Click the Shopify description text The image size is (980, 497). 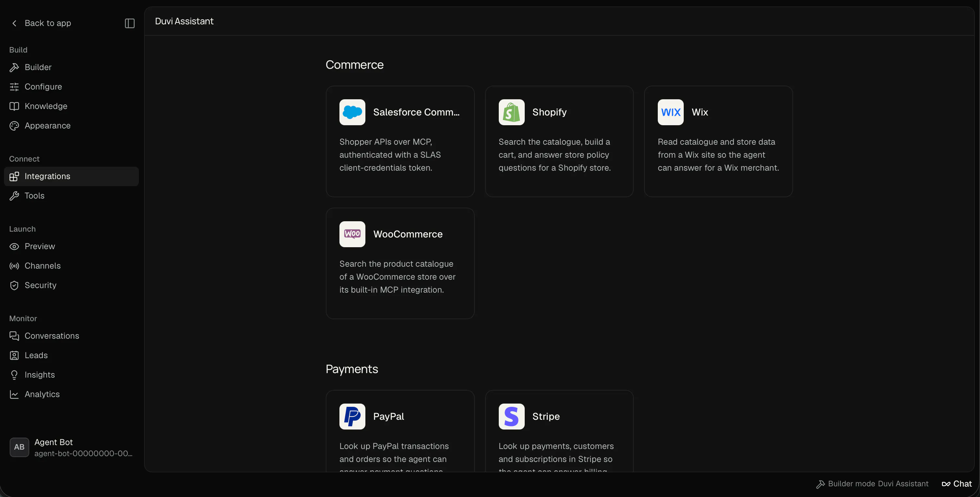pos(555,155)
